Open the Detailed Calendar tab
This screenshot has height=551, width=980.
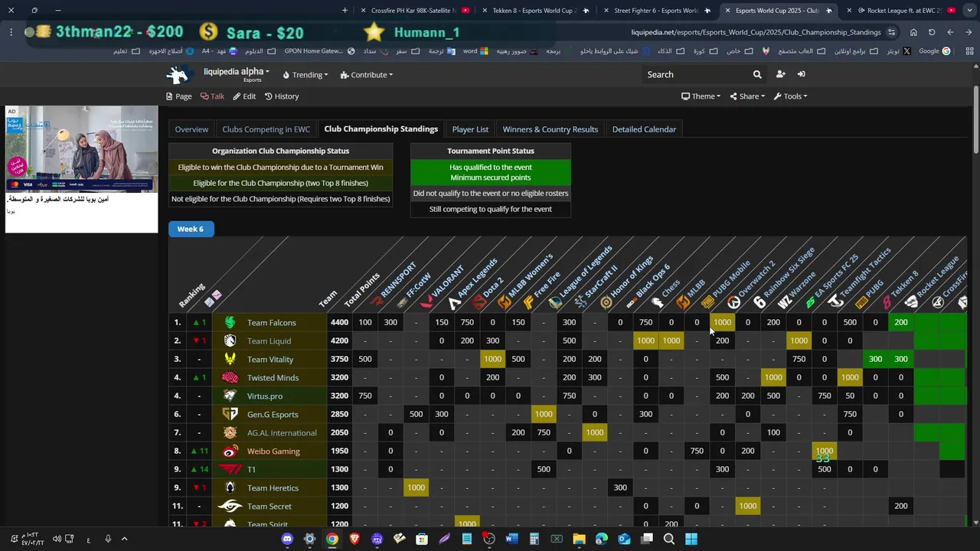click(644, 129)
